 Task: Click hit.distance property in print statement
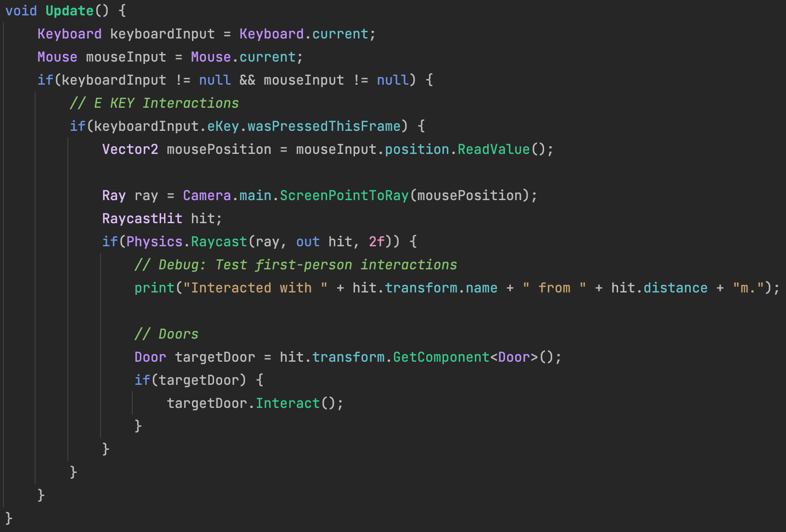pyautogui.click(x=675, y=288)
